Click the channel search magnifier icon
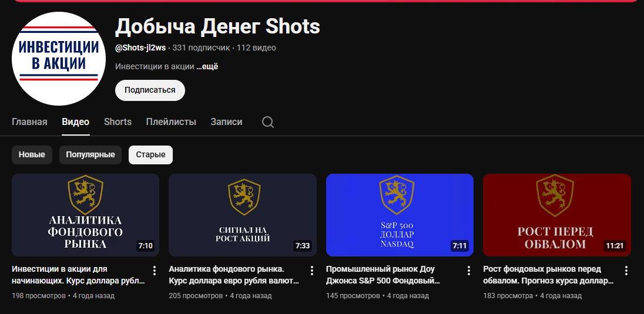 pos(268,122)
